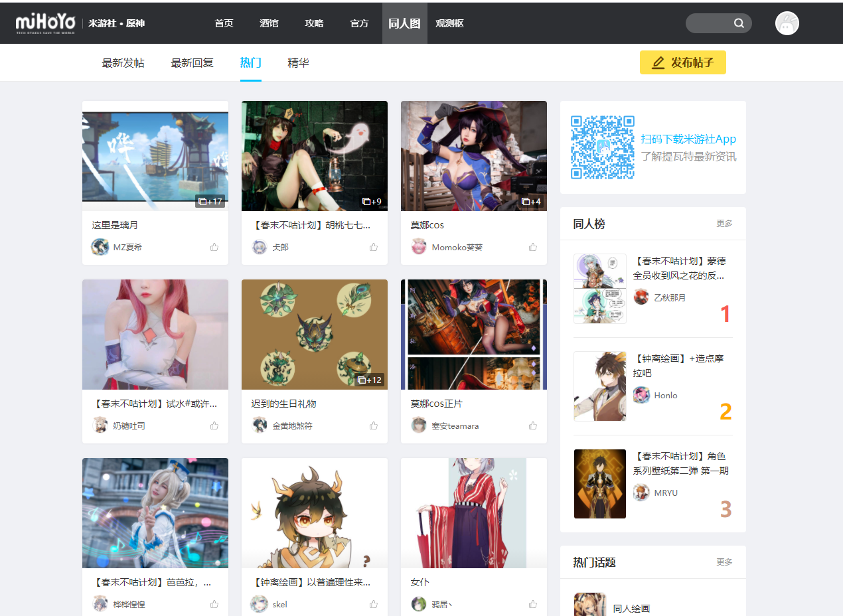Open the 莫娜cos正片 collage thumbnail
The width and height of the screenshot is (843, 616).
point(474,335)
